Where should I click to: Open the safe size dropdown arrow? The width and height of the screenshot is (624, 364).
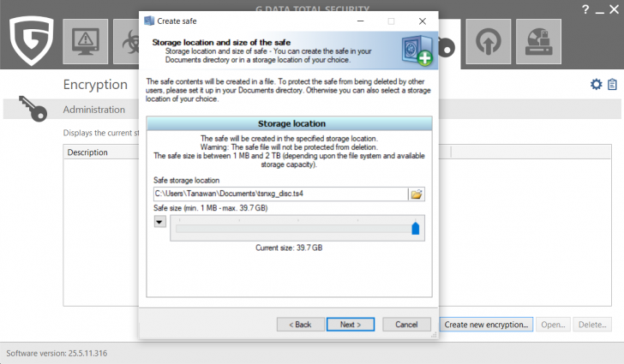pyautogui.click(x=159, y=222)
